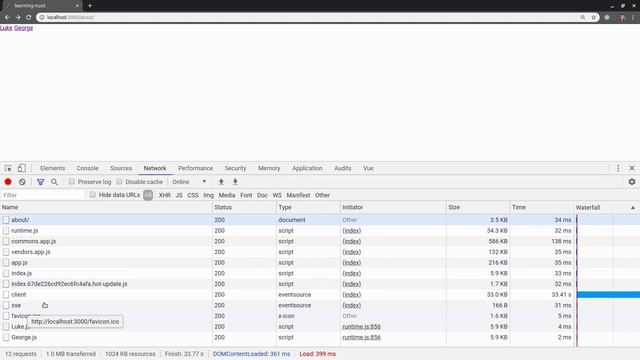Open Chrome's three-dot menu
Image resolution: width=640 pixels, height=360 pixels.
633,17
